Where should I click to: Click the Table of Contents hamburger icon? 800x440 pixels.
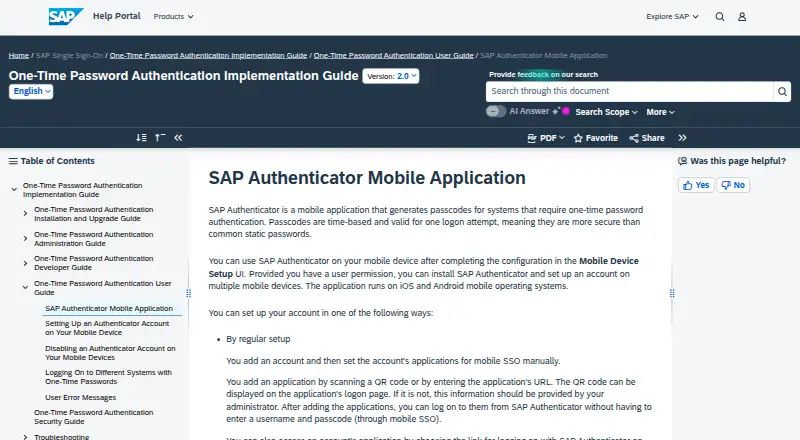tap(13, 161)
